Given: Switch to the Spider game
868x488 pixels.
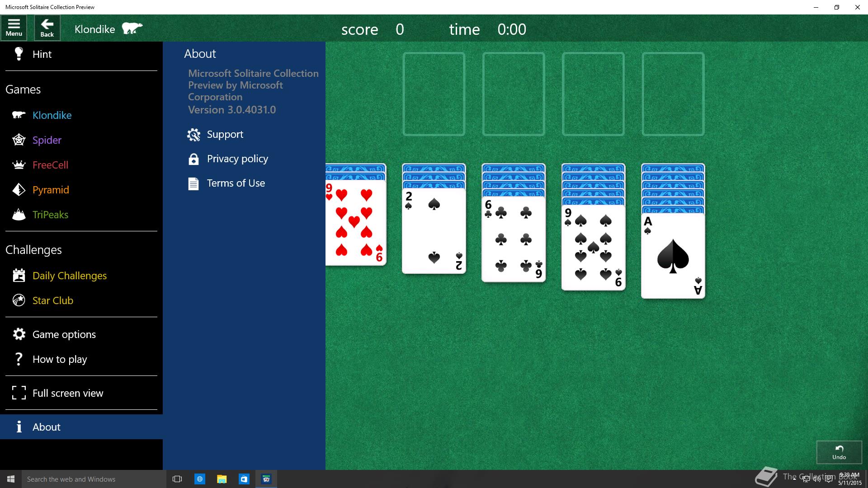Looking at the screenshot, I should click(81, 140).
